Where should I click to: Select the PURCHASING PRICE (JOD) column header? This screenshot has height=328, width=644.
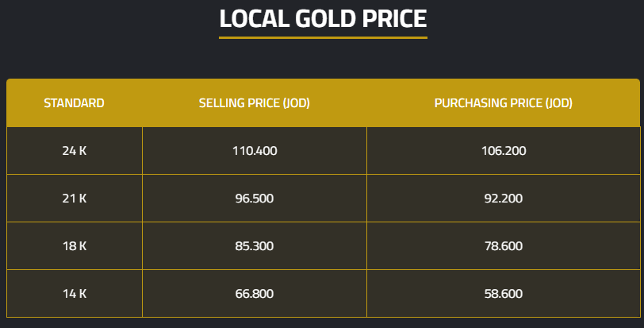point(503,103)
